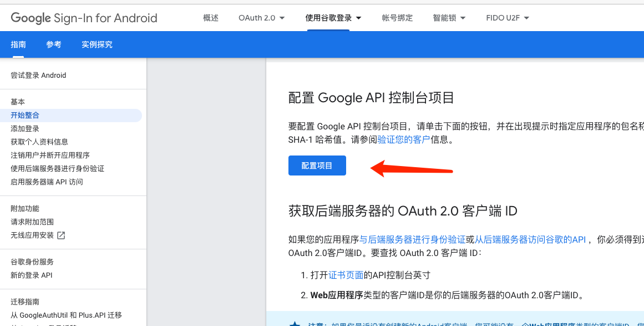Click the 基本 section heading in the sidebar
Image resolution: width=644 pixels, height=326 pixels.
(x=18, y=102)
